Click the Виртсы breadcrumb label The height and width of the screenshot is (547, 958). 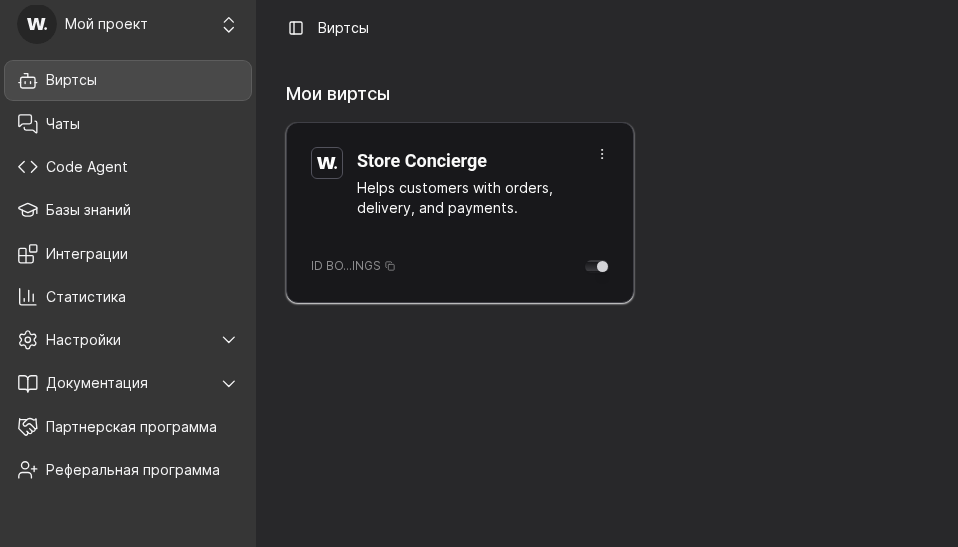[x=343, y=28]
